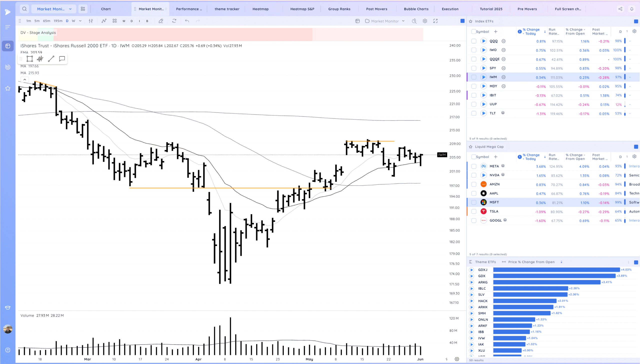Open the timeframe chevron dropdown after W
This screenshot has width=640, height=364.
pos(80,21)
